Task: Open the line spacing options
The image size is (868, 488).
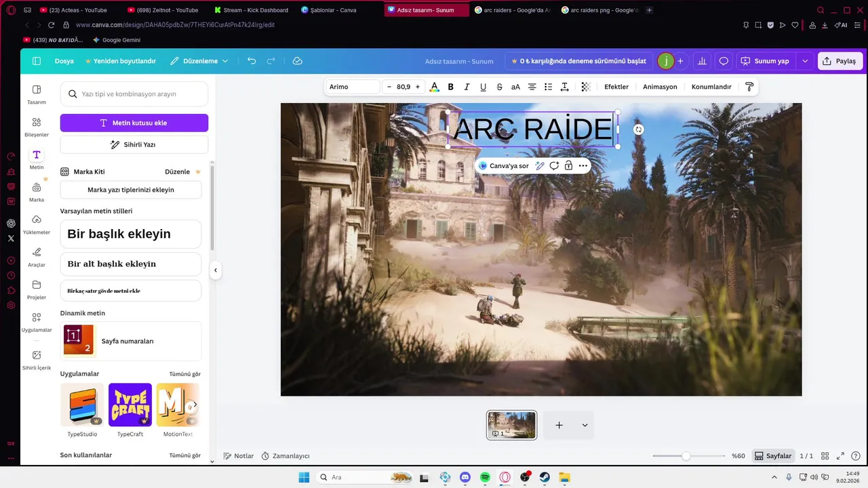Action: pos(564,87)
